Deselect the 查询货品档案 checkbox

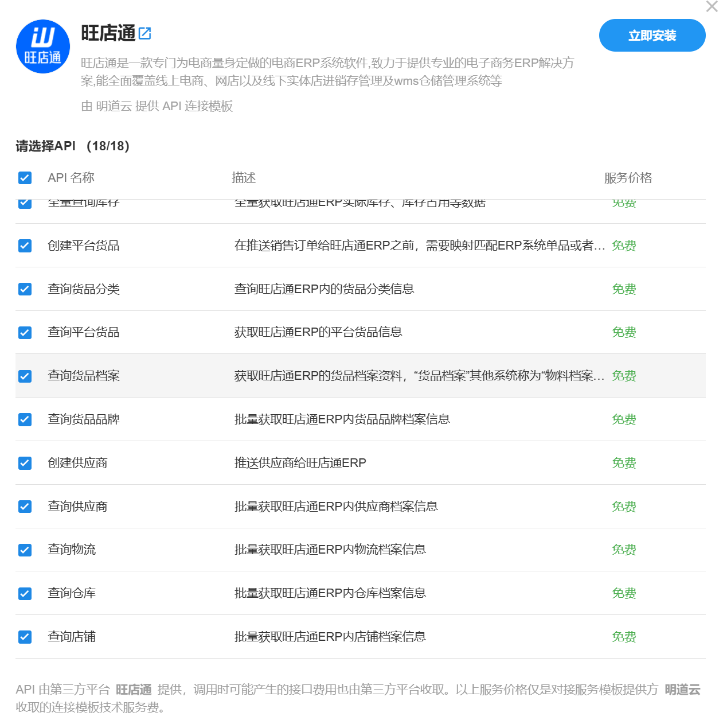click(25, 376)
